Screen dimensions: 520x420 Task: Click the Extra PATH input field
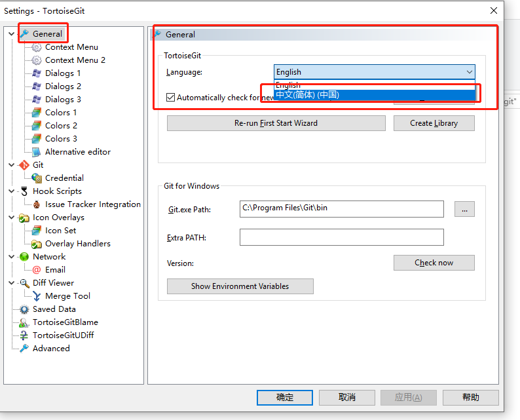point(342,237)
